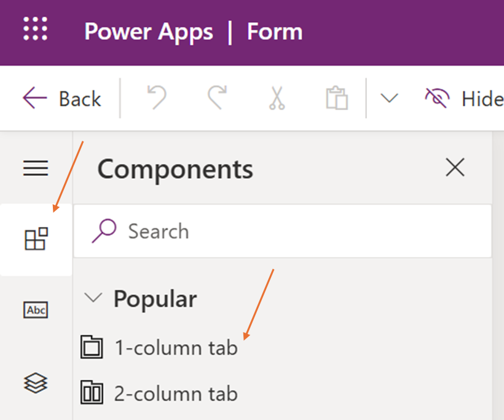This screenshot has width=504, height=420.
Task: Expand the hamburger navigation menu
Action: pos(36,168)
